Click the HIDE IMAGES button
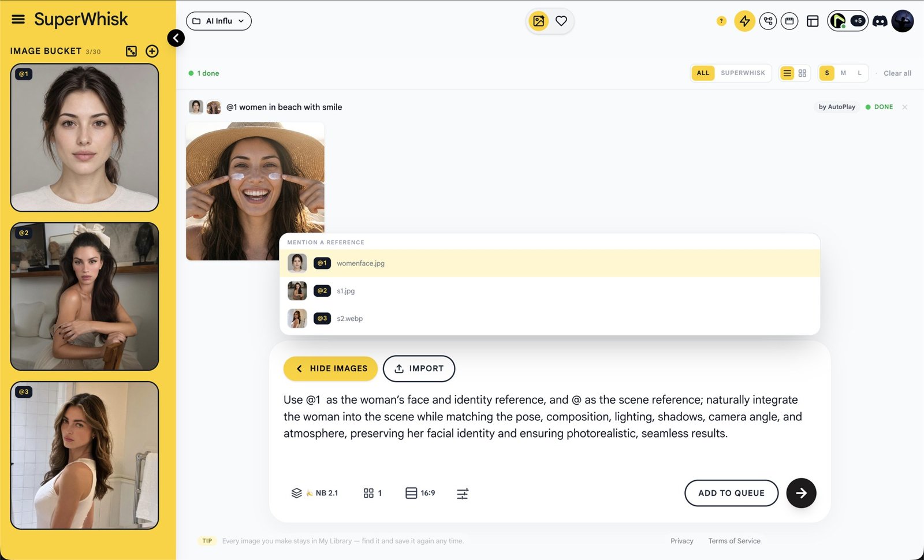The width and height of the screenshot is (924, 560). click(330, 368)
